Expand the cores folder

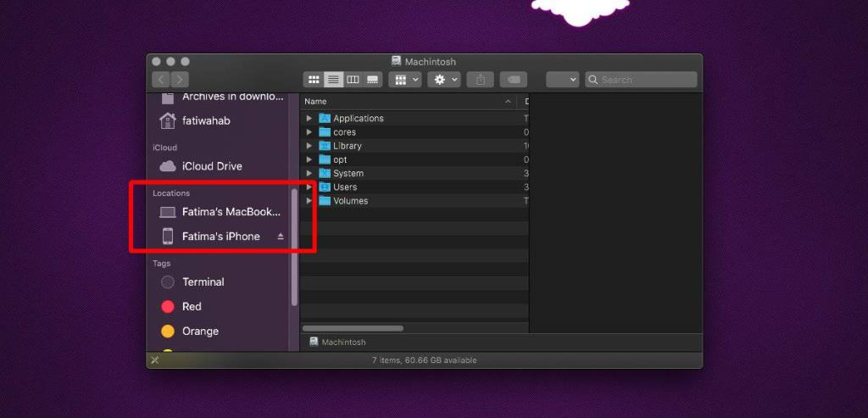[x=309, y=132]
